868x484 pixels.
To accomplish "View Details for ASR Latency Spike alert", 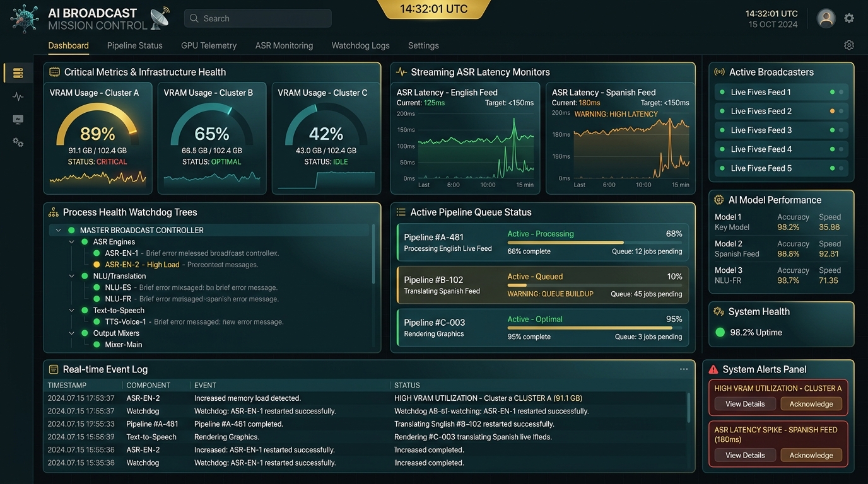I will (x=745, y=455).
